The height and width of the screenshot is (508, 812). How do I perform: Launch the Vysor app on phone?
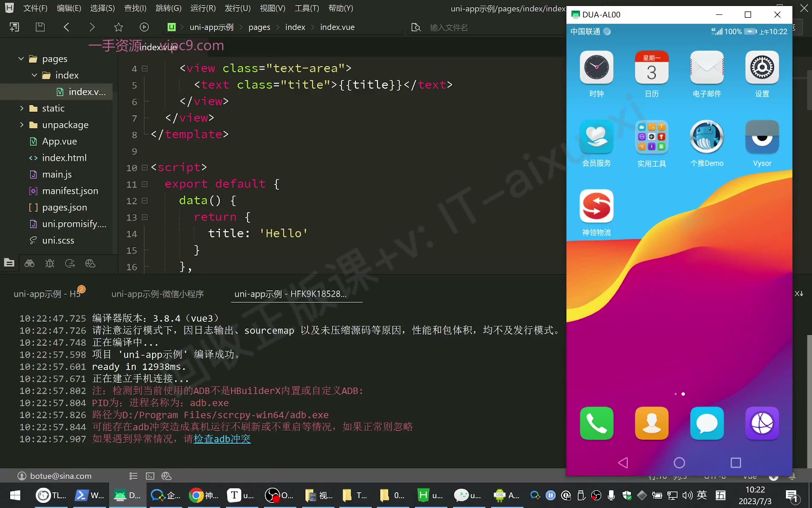pyautogui.click(x=762, y=137)
